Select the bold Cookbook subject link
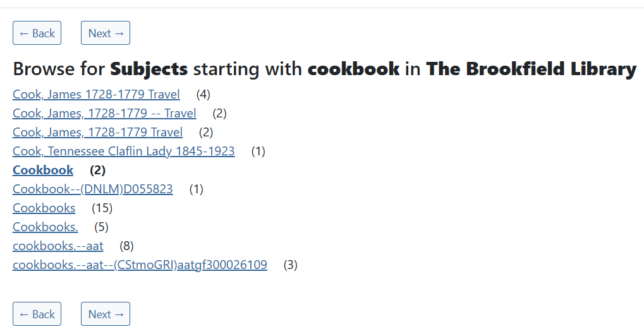This screenshot has height=334, width=644. pos(43,170)
